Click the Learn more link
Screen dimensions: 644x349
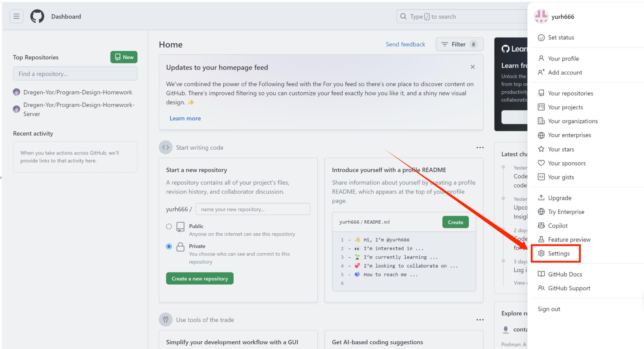(185, 118)
